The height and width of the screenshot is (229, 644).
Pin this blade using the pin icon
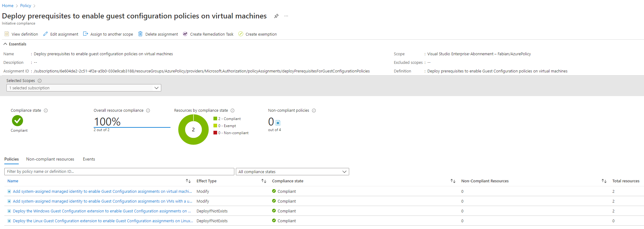(x=276, y=16)
